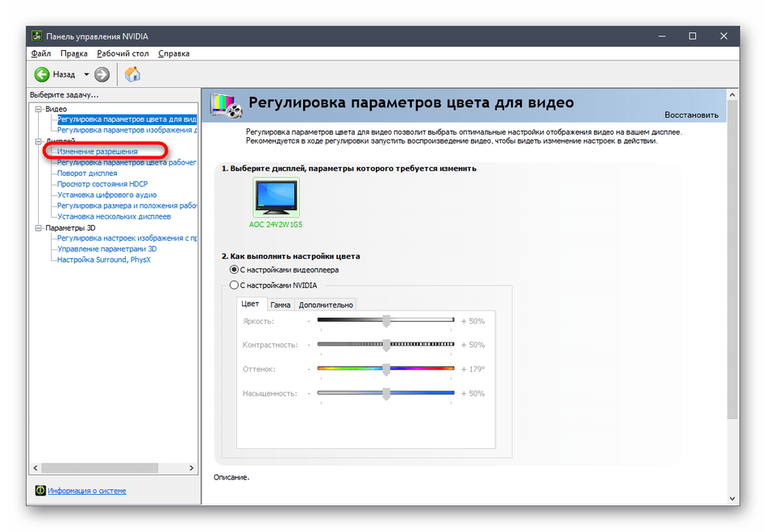Screen dimensions: 766x532
Task: Click the green Back arrow icon
Action: 42,74
